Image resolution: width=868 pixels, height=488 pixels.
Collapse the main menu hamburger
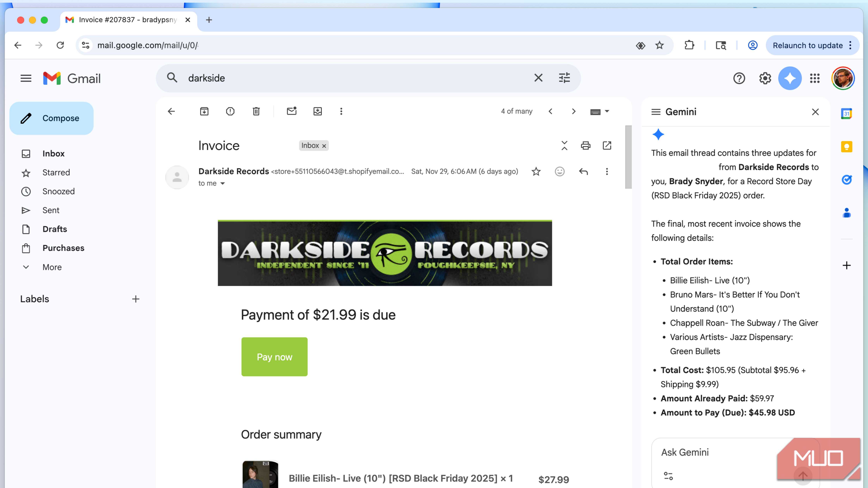[x=26, y=78]
